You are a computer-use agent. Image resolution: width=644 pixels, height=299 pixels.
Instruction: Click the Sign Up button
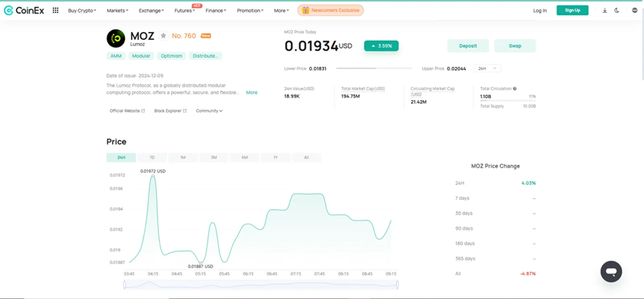pos(572,10)
